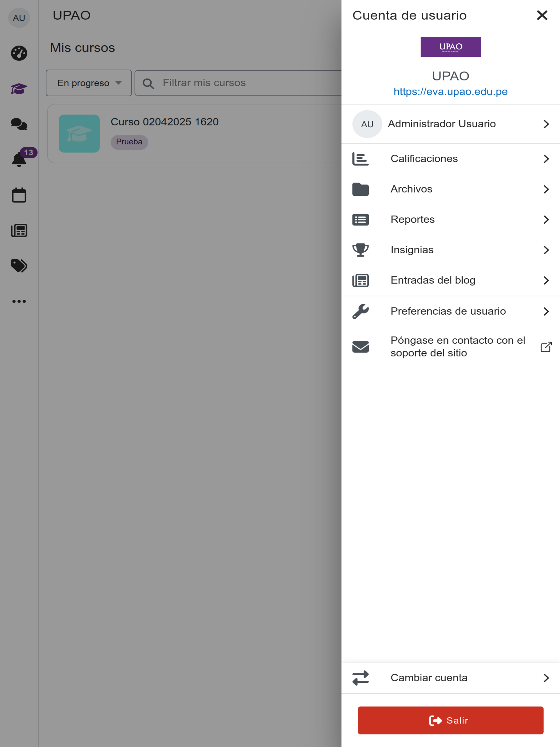Open the messages chat bubbles icon

[x=19, y=124]
